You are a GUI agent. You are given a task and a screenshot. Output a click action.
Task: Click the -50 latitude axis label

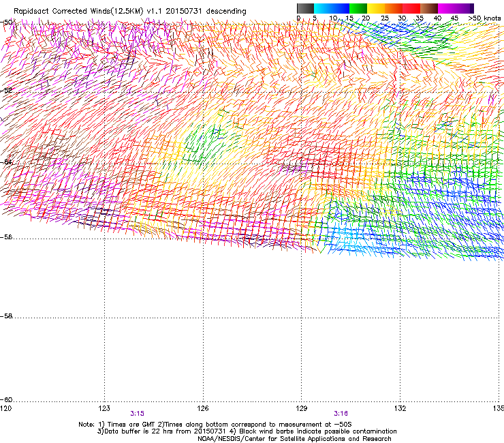pos(6,22)
